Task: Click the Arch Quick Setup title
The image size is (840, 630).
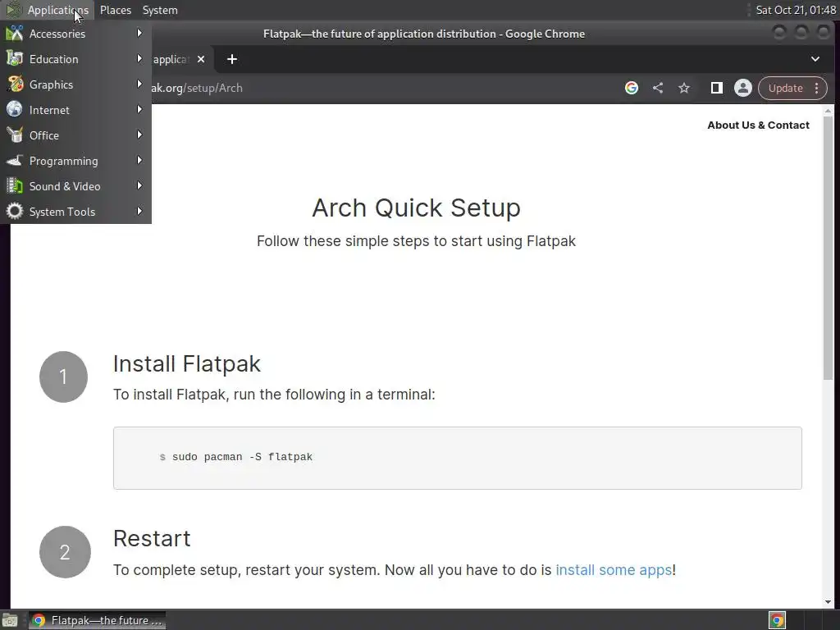Action: pos(416,208)
